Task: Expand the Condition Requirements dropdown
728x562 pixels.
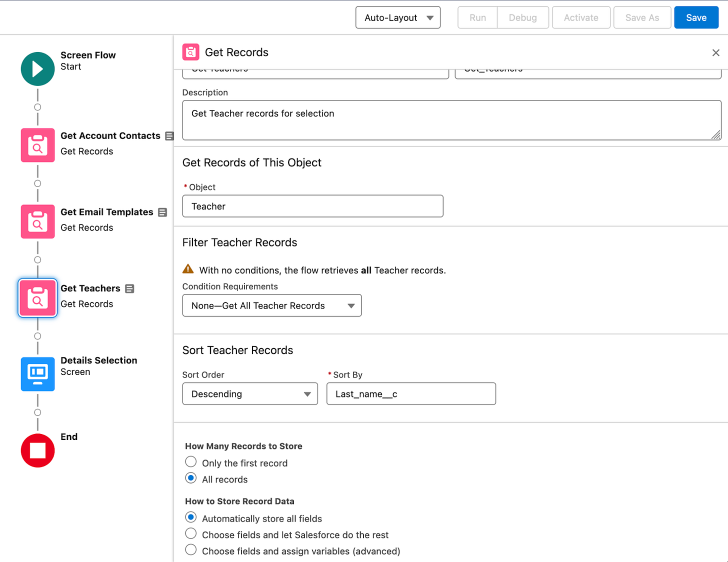Action: [x=271, y=305]
